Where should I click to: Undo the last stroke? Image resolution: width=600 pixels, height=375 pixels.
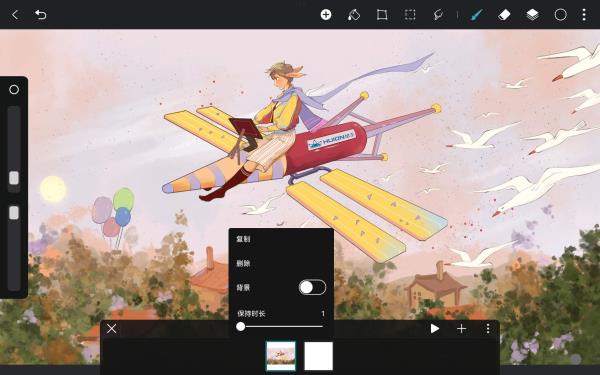tap(41, 15)
